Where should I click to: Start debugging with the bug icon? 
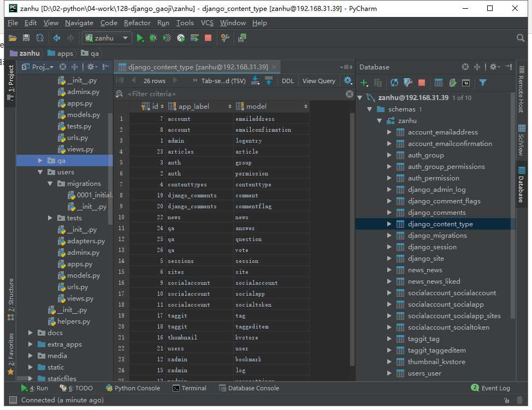pos(153,38)
